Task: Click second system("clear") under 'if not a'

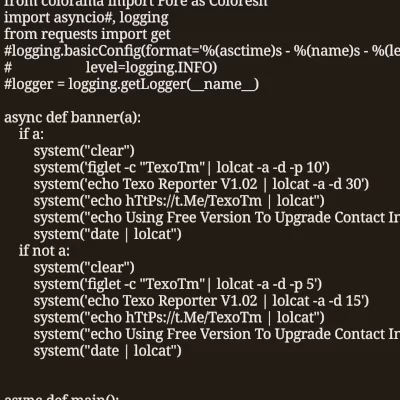Action: point(84,267)
